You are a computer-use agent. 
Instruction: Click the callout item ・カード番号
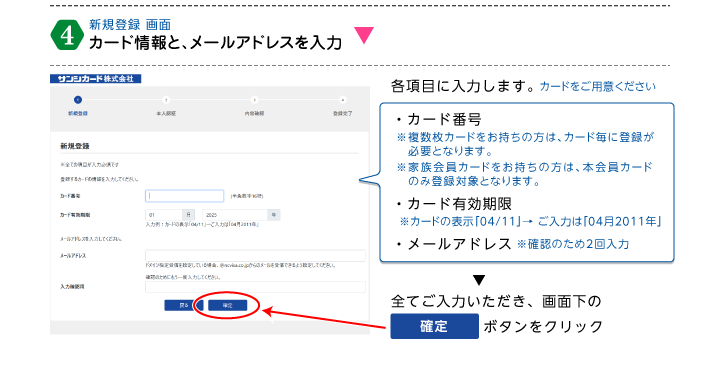coord(438,119)
